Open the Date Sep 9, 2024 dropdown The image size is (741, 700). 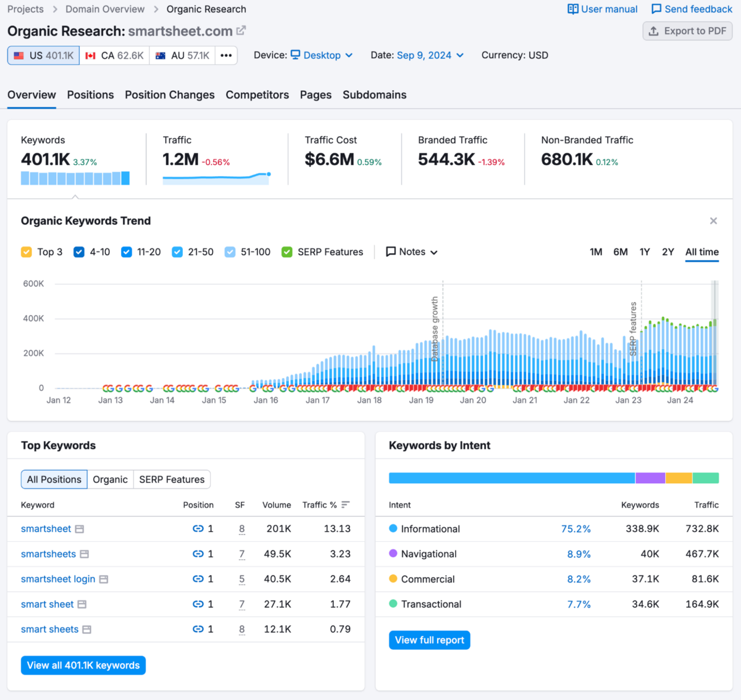pyautogui.click(x=430, y=55)
